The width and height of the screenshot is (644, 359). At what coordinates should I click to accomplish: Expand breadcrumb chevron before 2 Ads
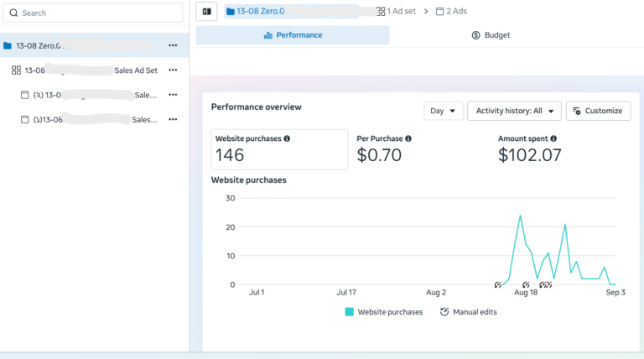(x=426, y=12)
